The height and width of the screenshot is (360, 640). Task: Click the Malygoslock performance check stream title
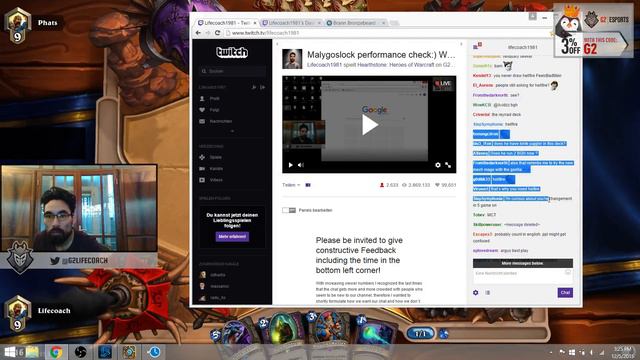[381, 55]
